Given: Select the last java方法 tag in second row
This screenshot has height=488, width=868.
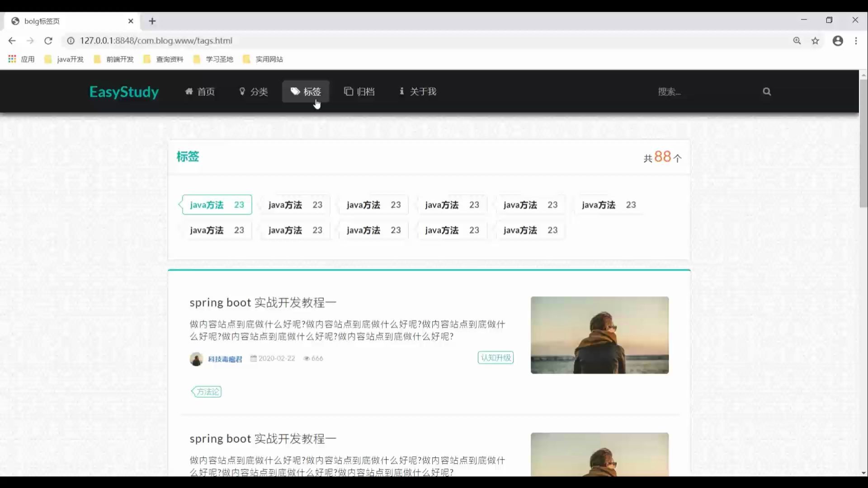Looking at the screenshot, I should (x=530, y=230).
